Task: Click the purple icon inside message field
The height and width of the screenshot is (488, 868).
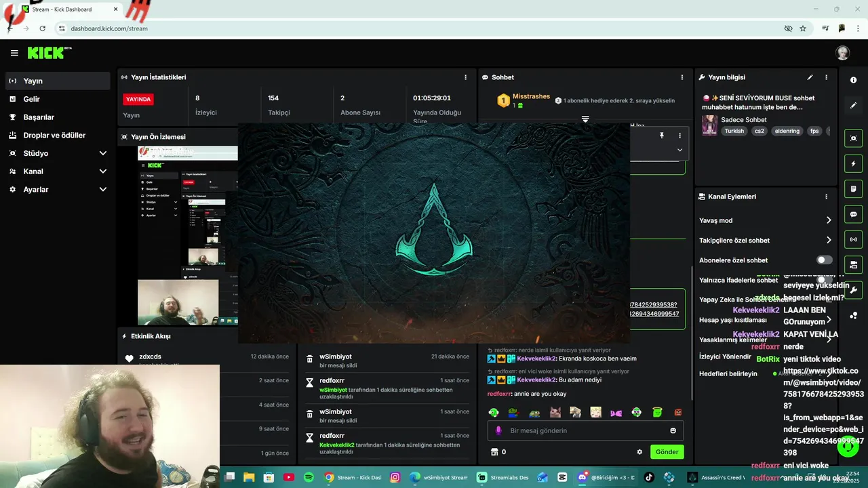Action: (x=498, y=430)
